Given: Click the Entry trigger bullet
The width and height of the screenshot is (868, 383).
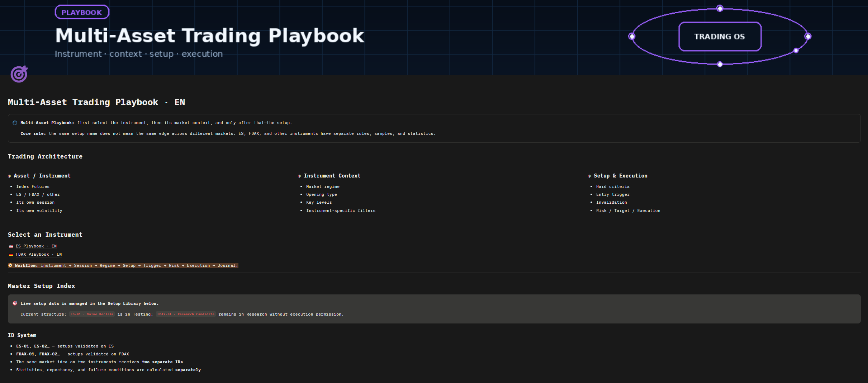Looking at the screenshot, I should coord(613,194).
